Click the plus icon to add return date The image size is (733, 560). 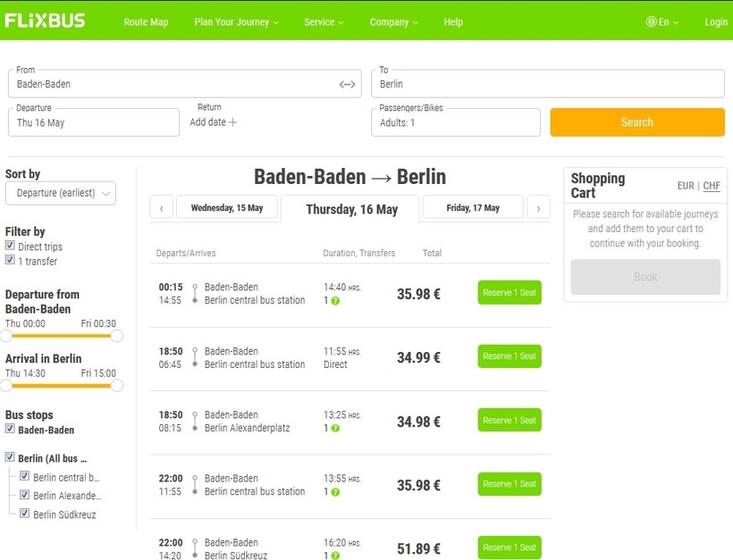233,122
